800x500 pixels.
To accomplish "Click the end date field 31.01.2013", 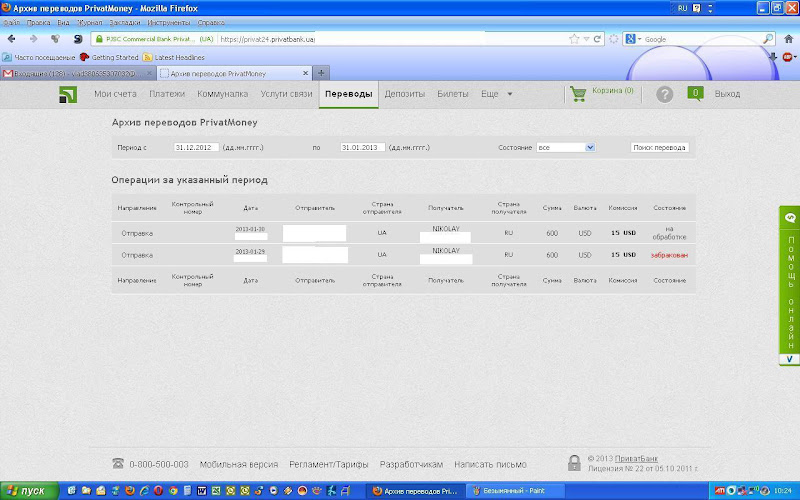I will (363, 147).
